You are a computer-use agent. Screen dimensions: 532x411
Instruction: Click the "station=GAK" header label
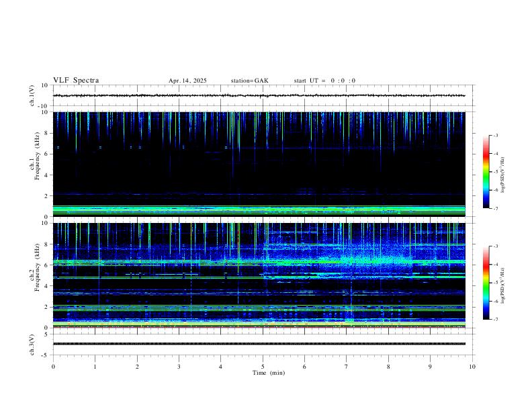(249, 81)
